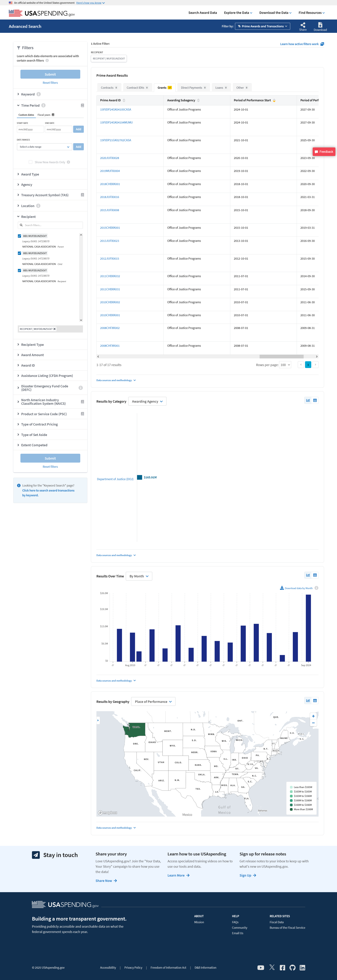Remove the WUFDDJNZ5GV7 recipient chip
The height and width of the screenshot is (980, 337).
pos(55,329)
